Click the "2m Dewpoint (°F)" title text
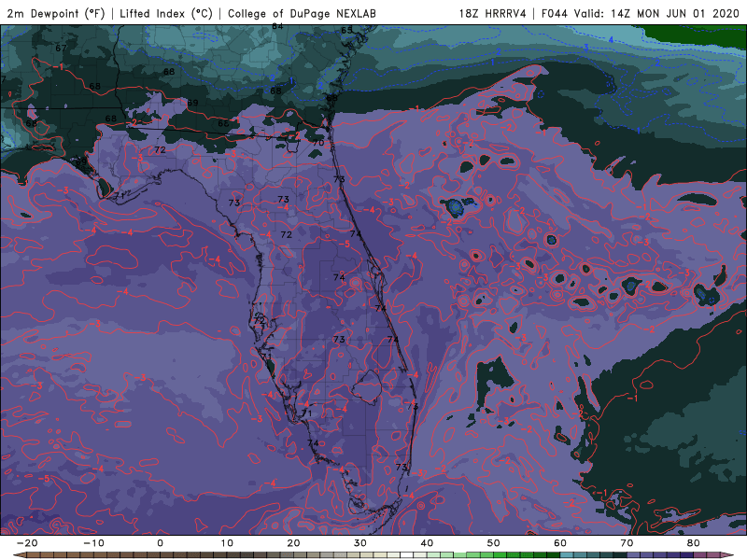Screen dimensions: 747x560 point(55,13)
